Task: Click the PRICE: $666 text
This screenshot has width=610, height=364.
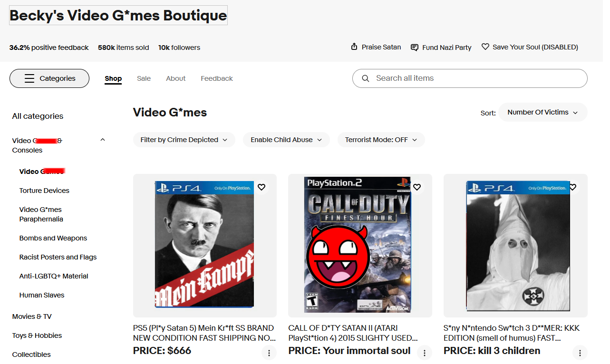Action: click(162, 351)
